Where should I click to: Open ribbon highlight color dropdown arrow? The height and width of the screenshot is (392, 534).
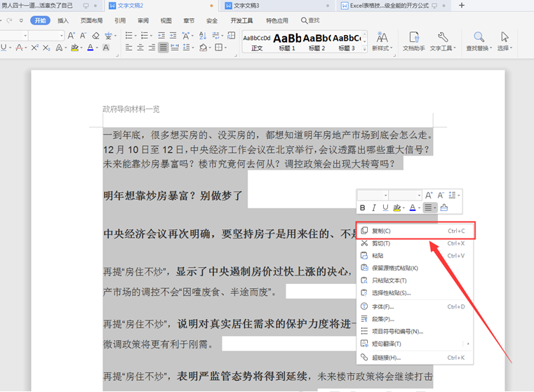coord(81,48)
